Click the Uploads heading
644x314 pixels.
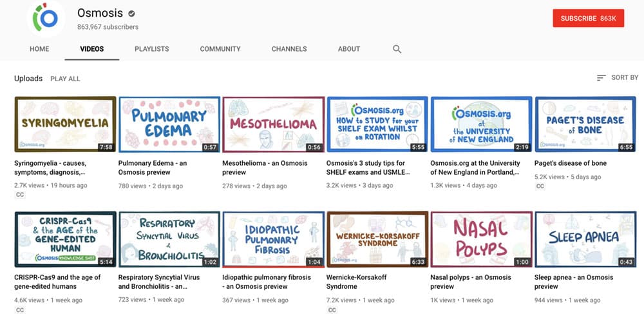[x=28, y=79]
